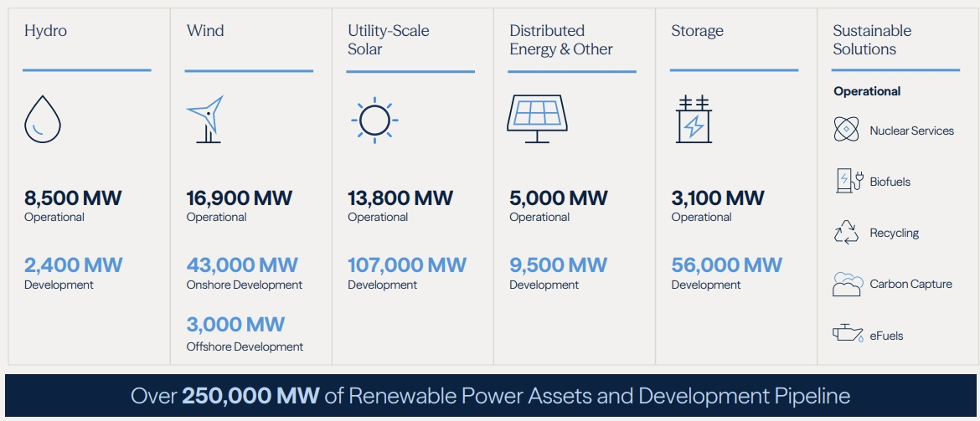Click the Carbon Capture cloud icon
This screenshot has height=421, width=980.
(848, 285)
